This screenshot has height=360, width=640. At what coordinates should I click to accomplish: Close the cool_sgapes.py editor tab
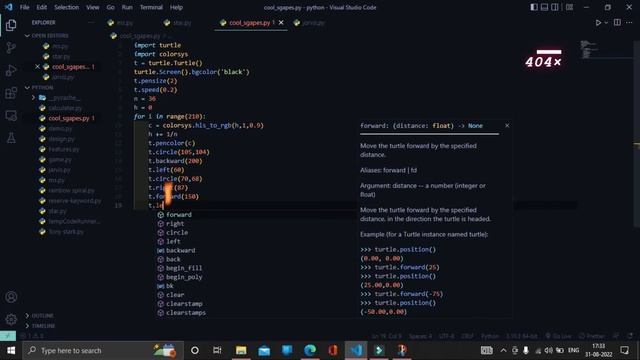click(281, 23)
